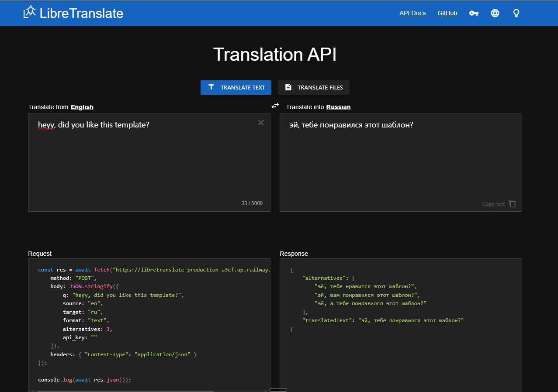
Task: Click the globe language icon
Action: [495, 13]
